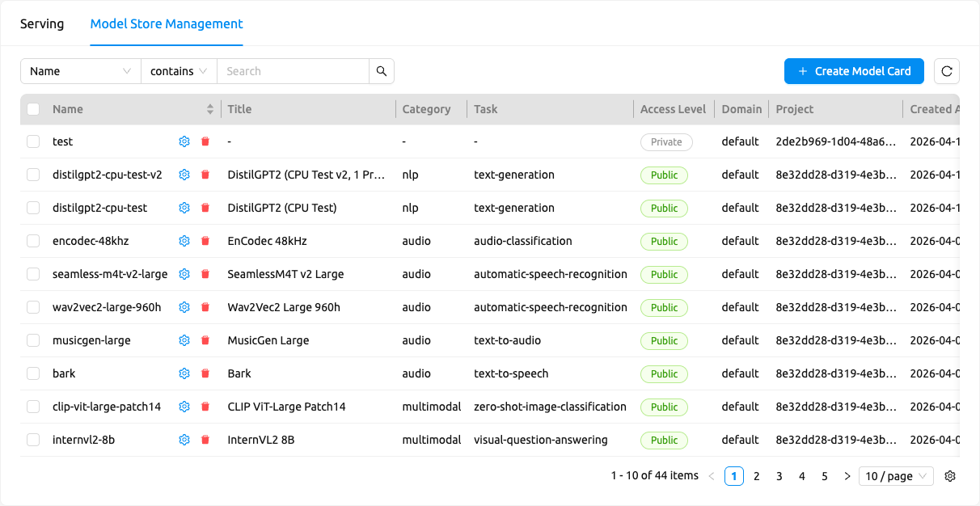Viewport: 980px width, 506px height.
Task: Sort the table by Name column
Action: tap(210, 109)
